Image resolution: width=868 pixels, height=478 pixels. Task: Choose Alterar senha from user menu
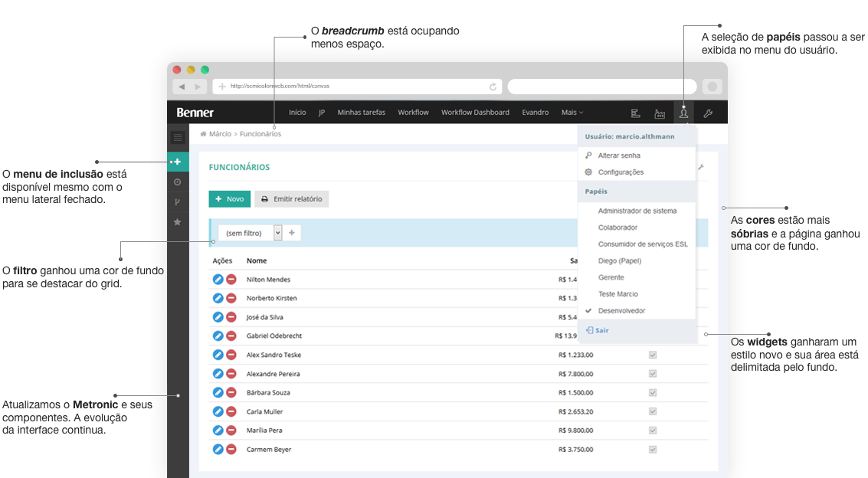tap(619, 156)
